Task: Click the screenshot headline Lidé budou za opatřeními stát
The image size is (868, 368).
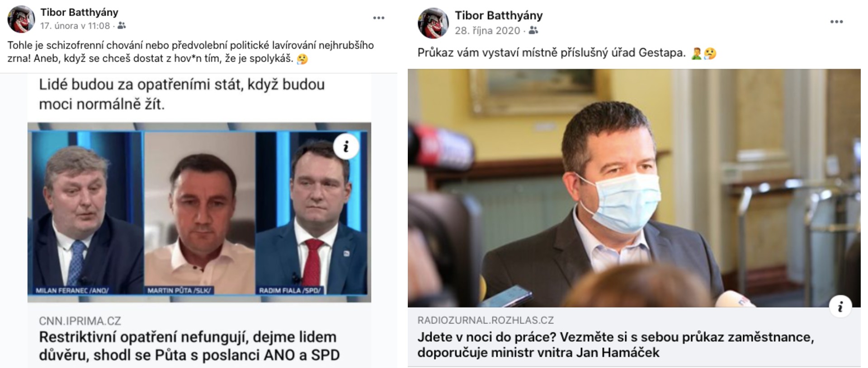Action: point(182,94)
